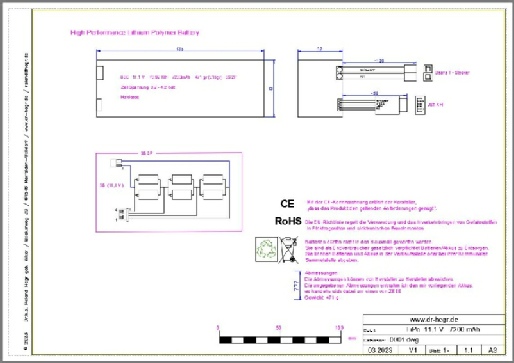The image size is (514, 363).
Task: Click the green recycling symbol
Action: tap(266, 249)
